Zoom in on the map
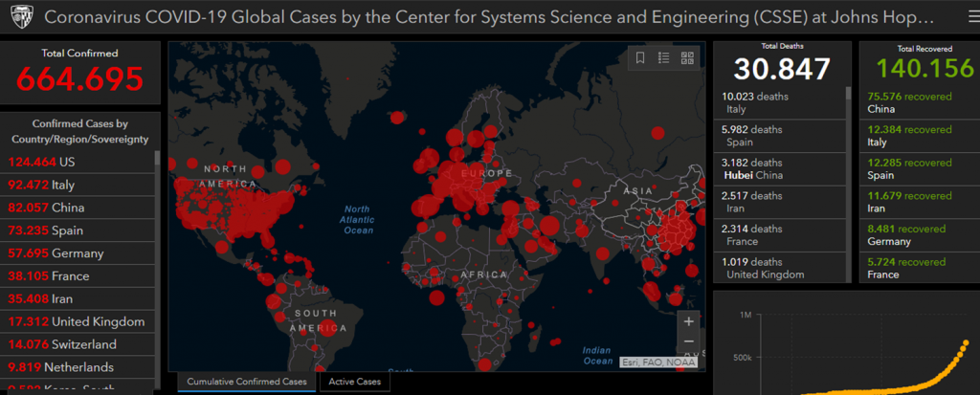The image size is (980, 395). [688, 321]
